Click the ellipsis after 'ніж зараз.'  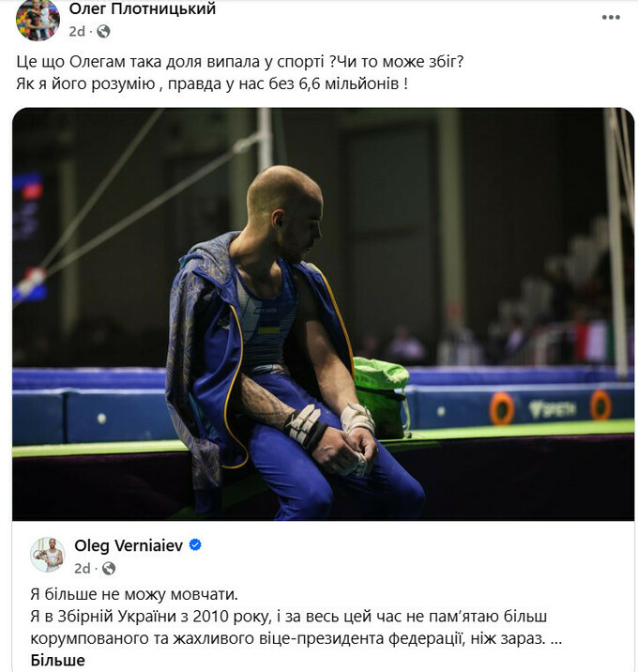(555, 638)
